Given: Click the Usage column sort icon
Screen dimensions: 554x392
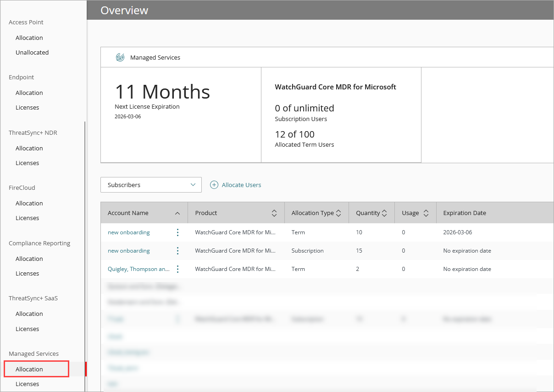Looking at the screenshot, I should (427, 213).
